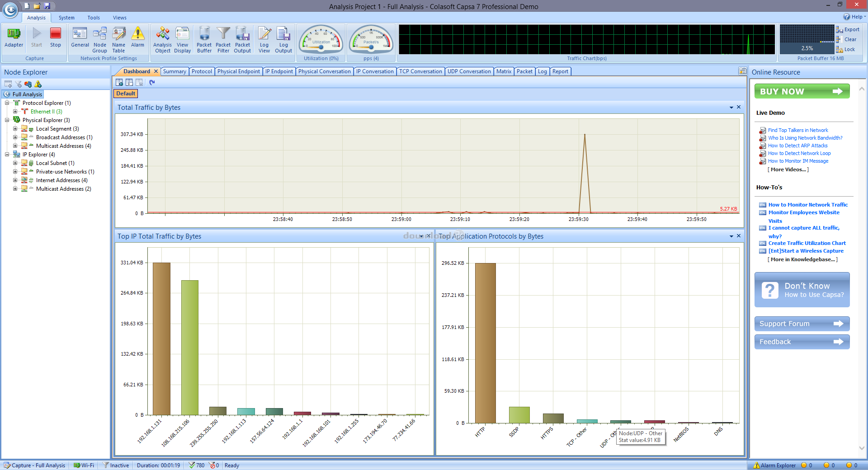
Task: Open How to Detect ARP Attacks link
Action: click(797, 146)
